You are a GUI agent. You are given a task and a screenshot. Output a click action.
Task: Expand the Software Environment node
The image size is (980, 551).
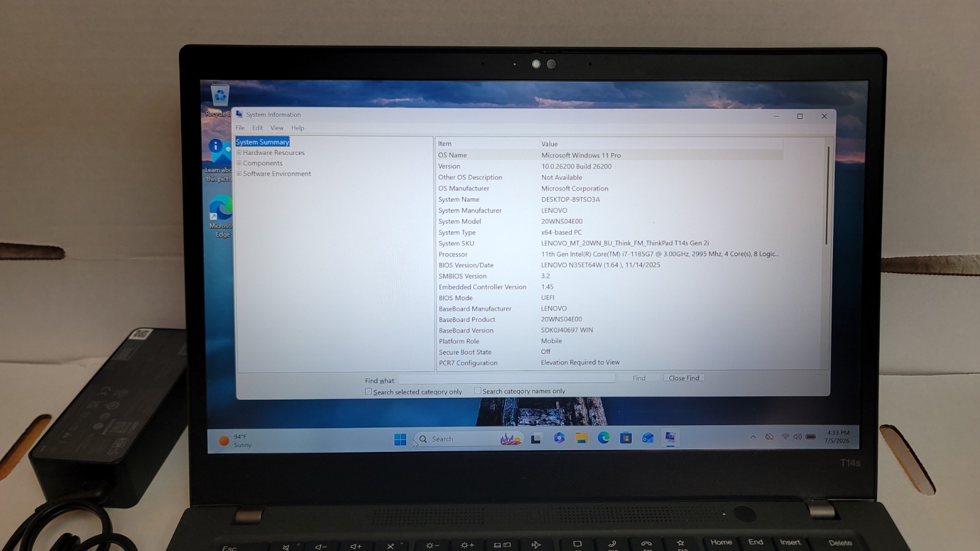[239, 173]
